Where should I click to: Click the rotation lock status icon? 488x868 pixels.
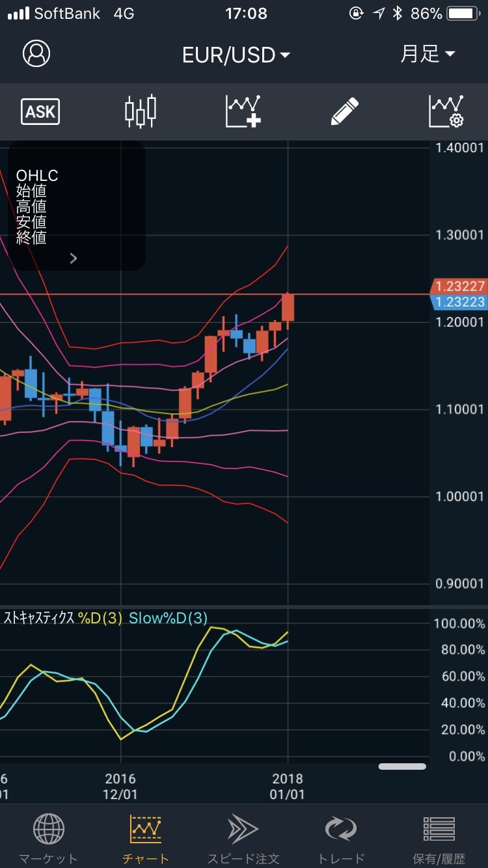point(356,14)
